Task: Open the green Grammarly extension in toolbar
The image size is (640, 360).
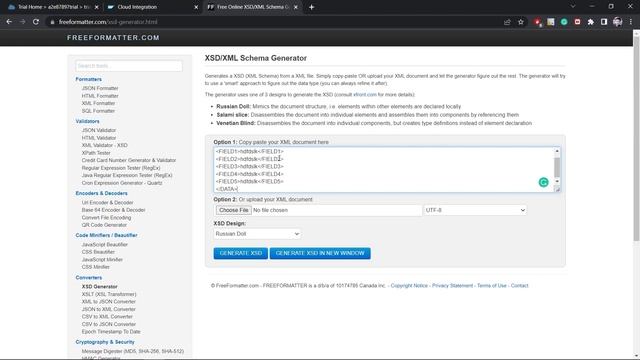Action: point(564,22)
